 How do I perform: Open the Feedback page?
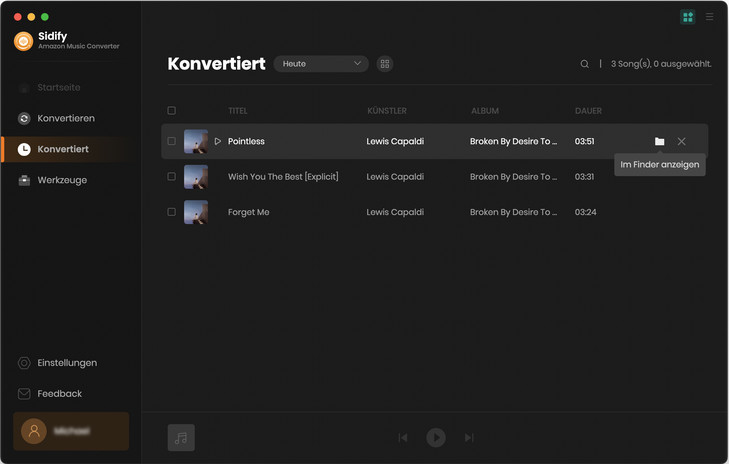(x=60, y=394)
